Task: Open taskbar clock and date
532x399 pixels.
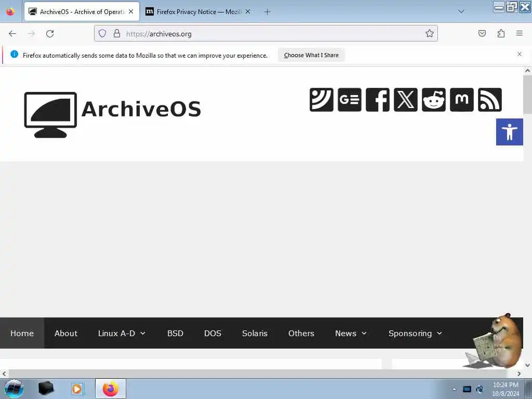Action: click(506, 389)
